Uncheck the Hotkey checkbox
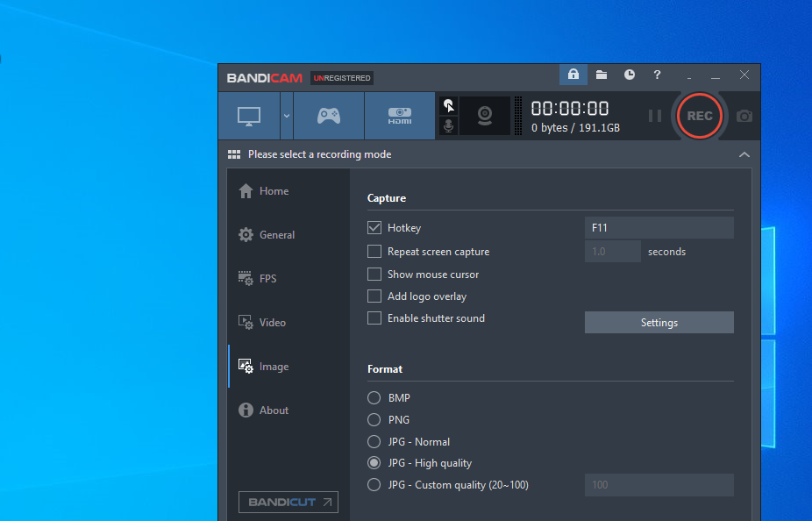This screenshot has height=521, width=812. (374, 228)
